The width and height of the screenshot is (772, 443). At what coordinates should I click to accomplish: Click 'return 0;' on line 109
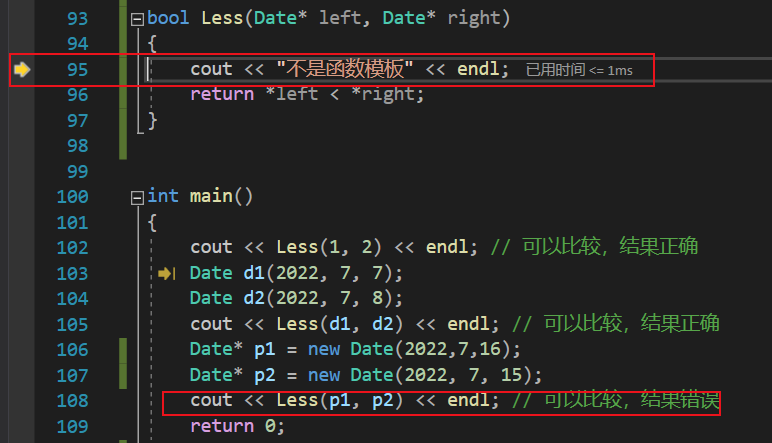[x=238, y=426]
